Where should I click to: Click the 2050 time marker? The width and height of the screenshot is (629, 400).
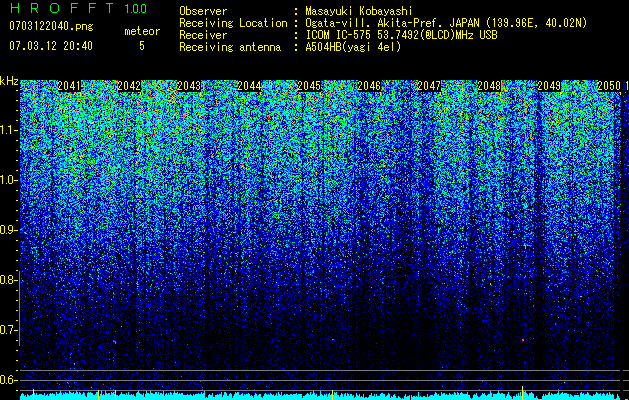coord(609,86)
